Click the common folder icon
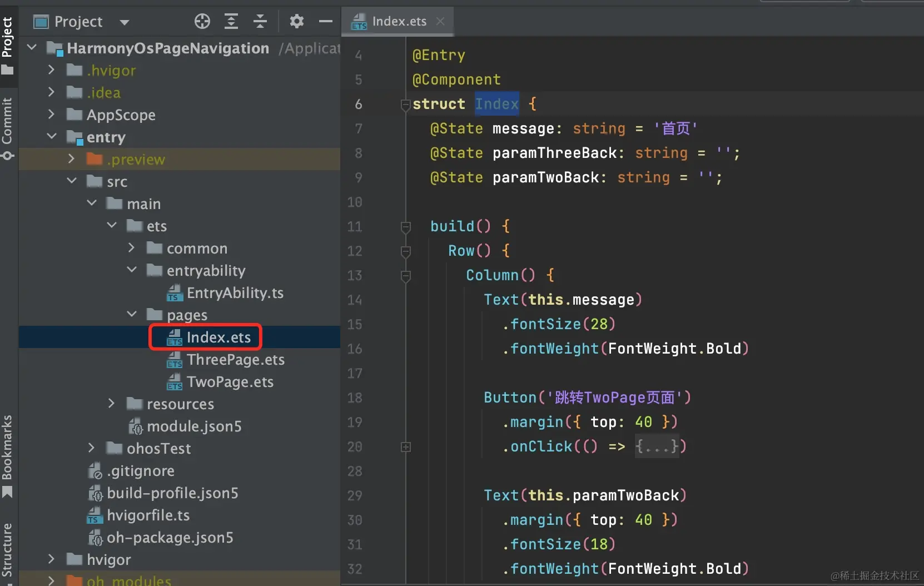 coord(155,248)
